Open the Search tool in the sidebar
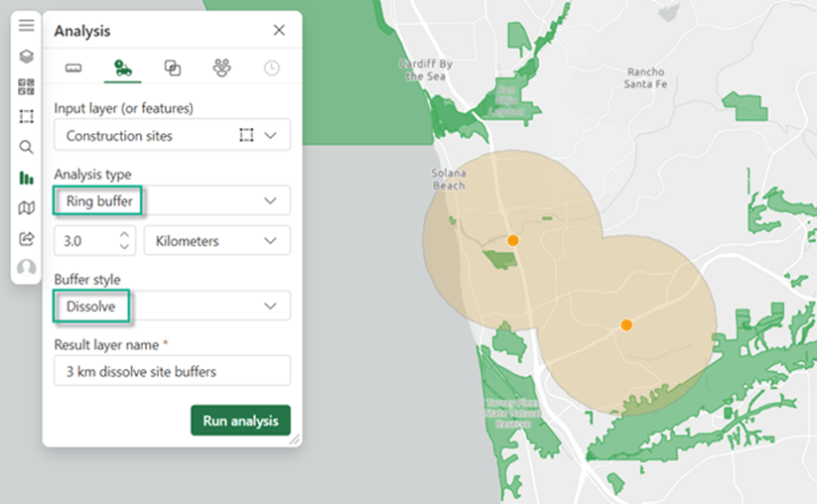 coord(26,147)
